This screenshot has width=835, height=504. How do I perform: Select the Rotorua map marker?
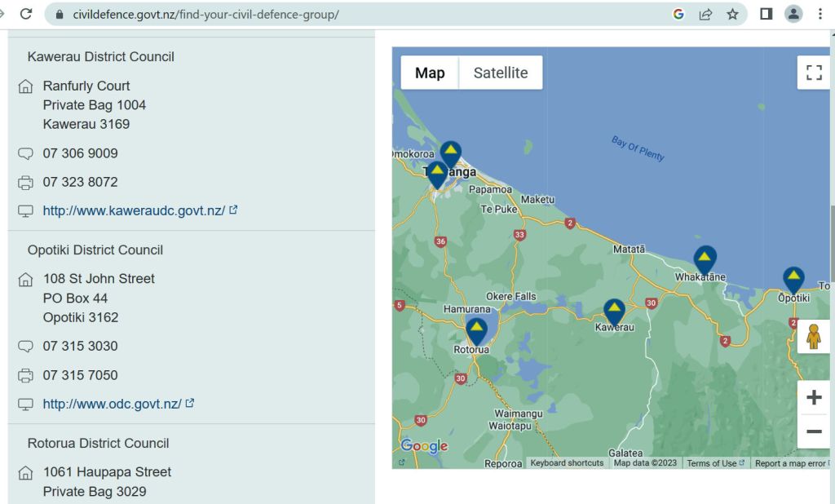476,331
